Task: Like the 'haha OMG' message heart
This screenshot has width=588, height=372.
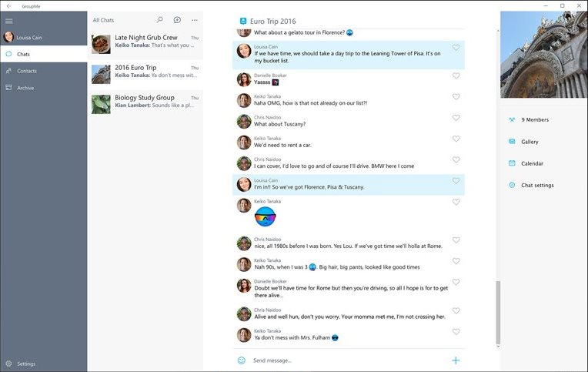Action: pos(456,97)
